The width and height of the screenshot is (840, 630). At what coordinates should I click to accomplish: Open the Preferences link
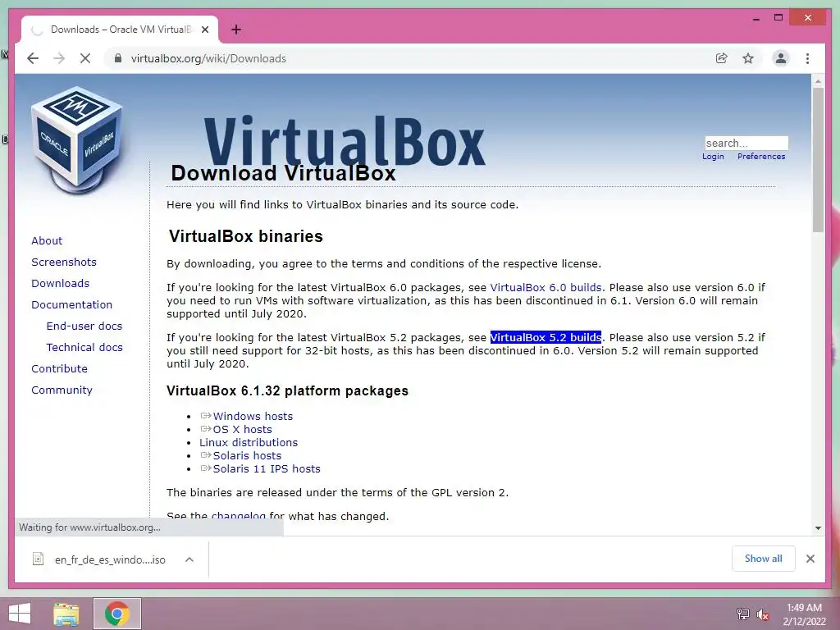pos(760,157)
